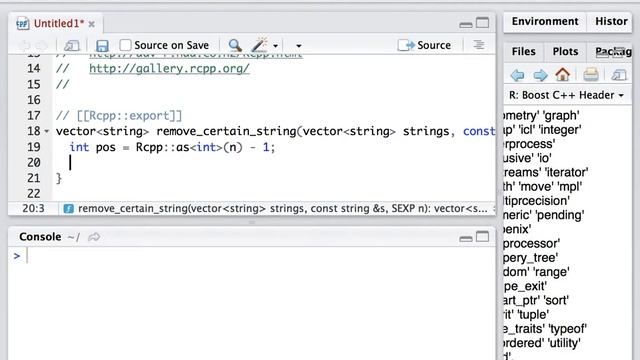
Task: Click the Source button
Action: click(x=424, y=45)
